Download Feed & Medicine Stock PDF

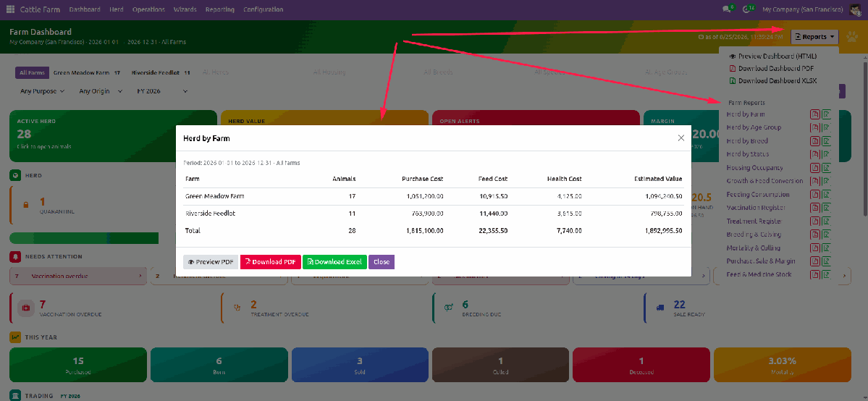click(815, 274)
